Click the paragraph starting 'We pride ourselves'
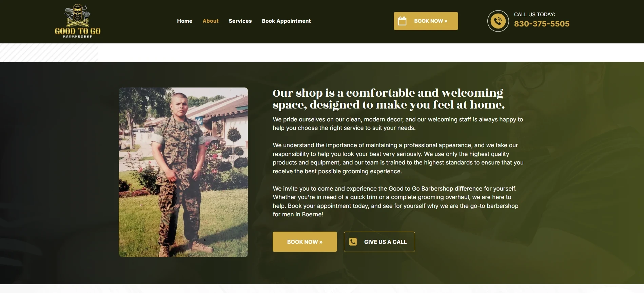Image resolution: width=644 pixels, height=293 pixels. pos(398,124)
